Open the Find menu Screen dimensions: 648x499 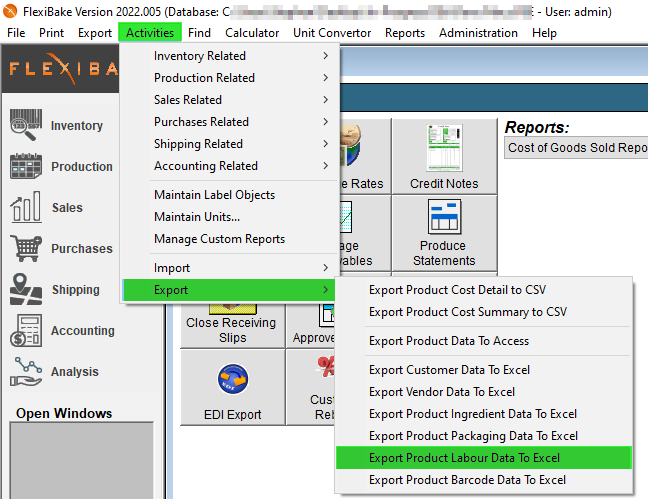point(199,32)
